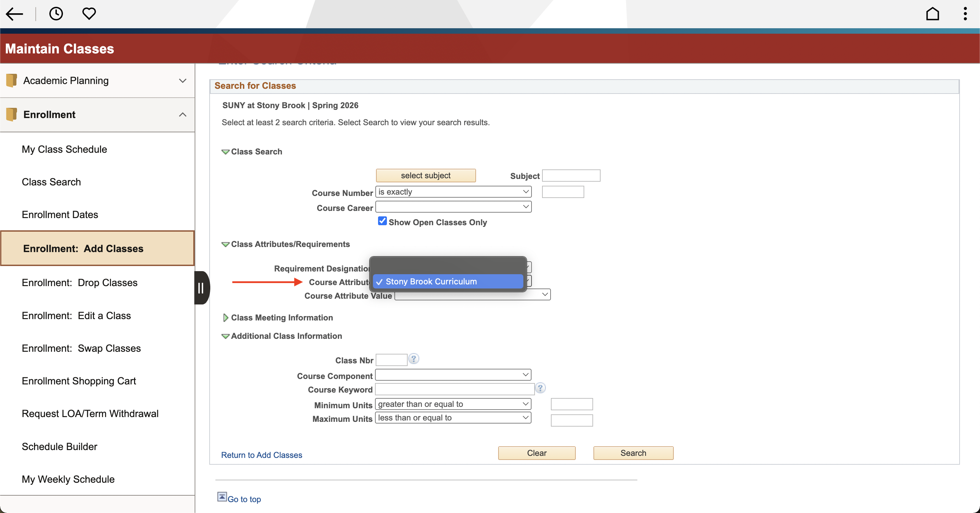Click the Class Nbr input field
The height and width of the screenshot is (513, 980).
coord(391,360)
